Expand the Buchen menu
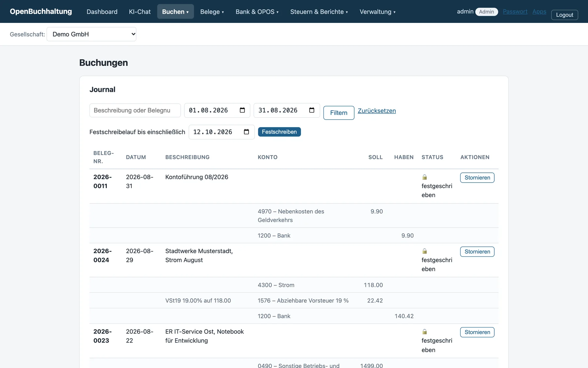Screen dimensions: 588x368 [x=175, y=11]
